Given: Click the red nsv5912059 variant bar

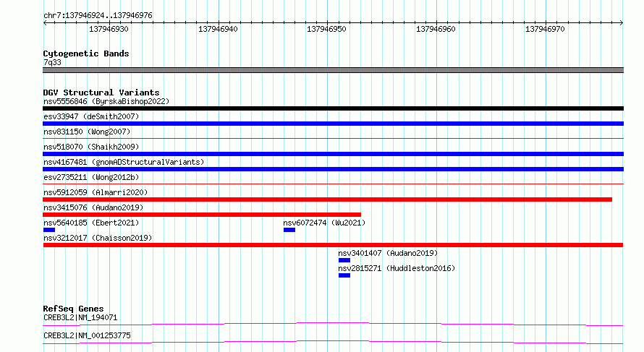Looking at the screenshot, I should 327,199.
